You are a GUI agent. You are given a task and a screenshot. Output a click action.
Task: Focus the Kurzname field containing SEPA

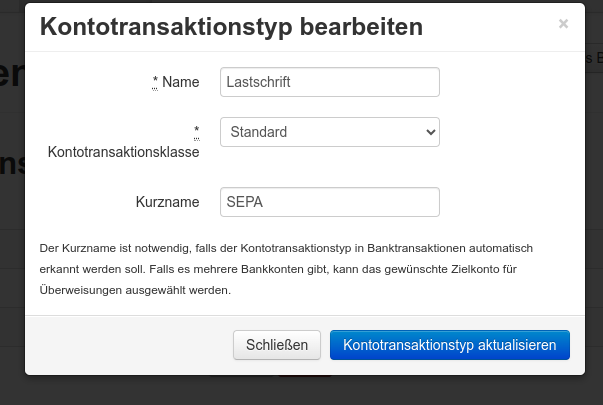pos(329,202)
